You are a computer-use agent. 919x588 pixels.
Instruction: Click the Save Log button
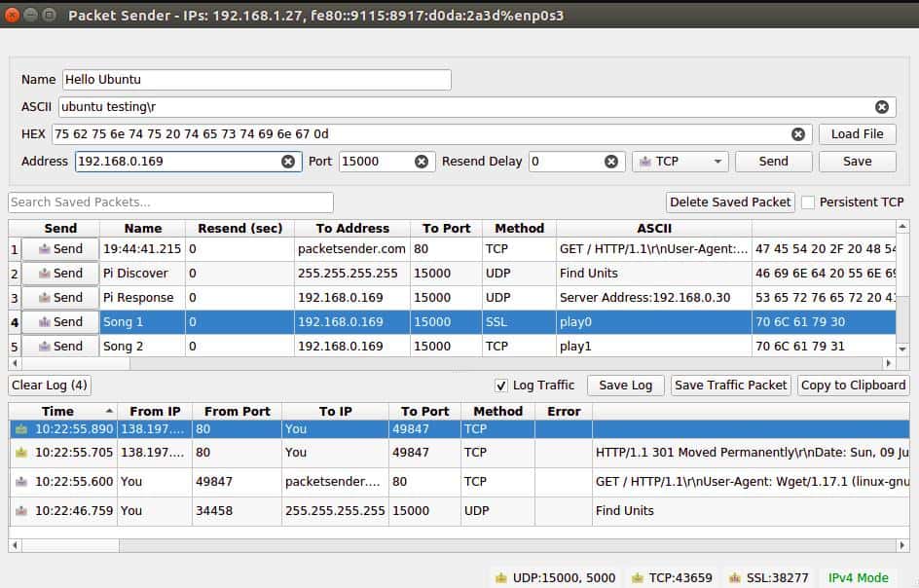(625, 386)
